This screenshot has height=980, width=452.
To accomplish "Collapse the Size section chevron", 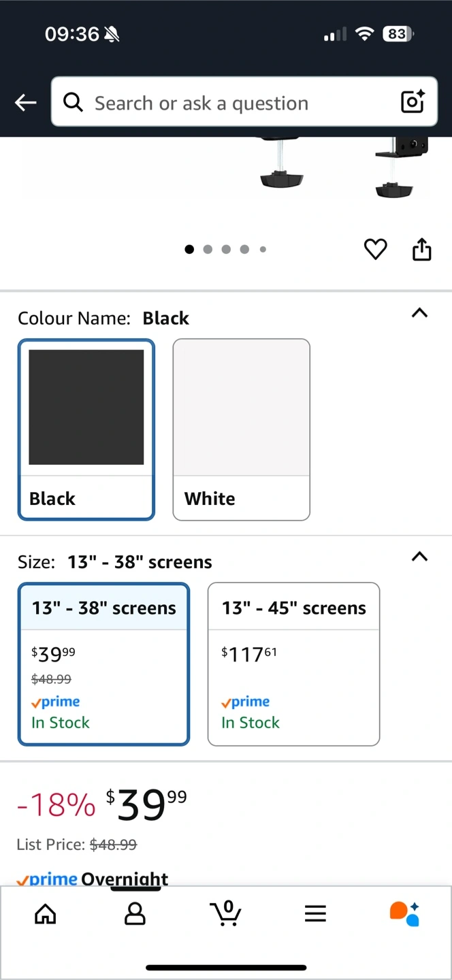I will point(420,557).
